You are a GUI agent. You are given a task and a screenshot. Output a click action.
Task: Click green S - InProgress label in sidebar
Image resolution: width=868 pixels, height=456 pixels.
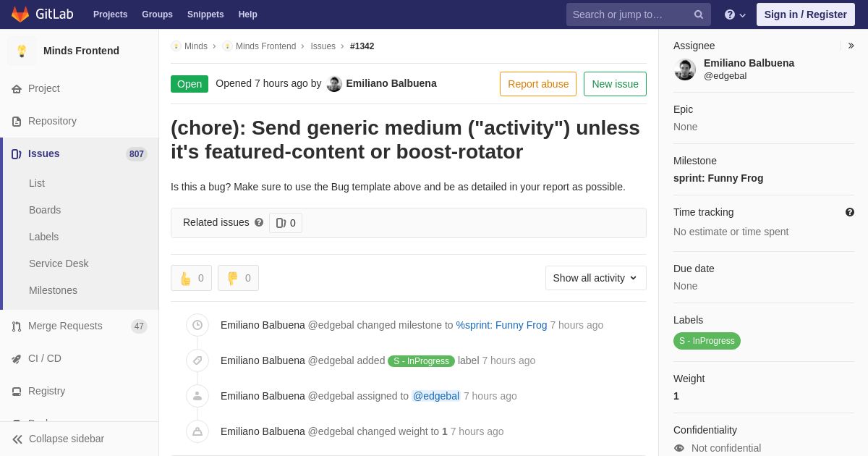pyautogui.click(x=707, y=341)
